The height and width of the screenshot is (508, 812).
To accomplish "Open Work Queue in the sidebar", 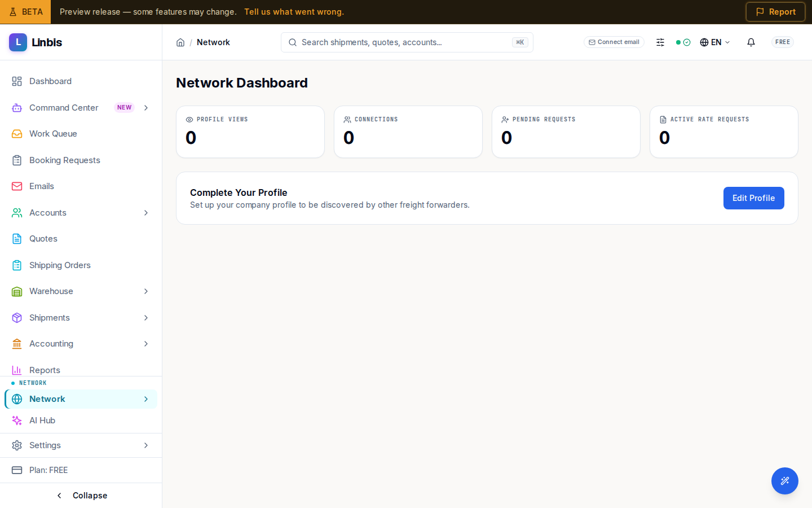I will pyautogui.click(x=81, y=134).
